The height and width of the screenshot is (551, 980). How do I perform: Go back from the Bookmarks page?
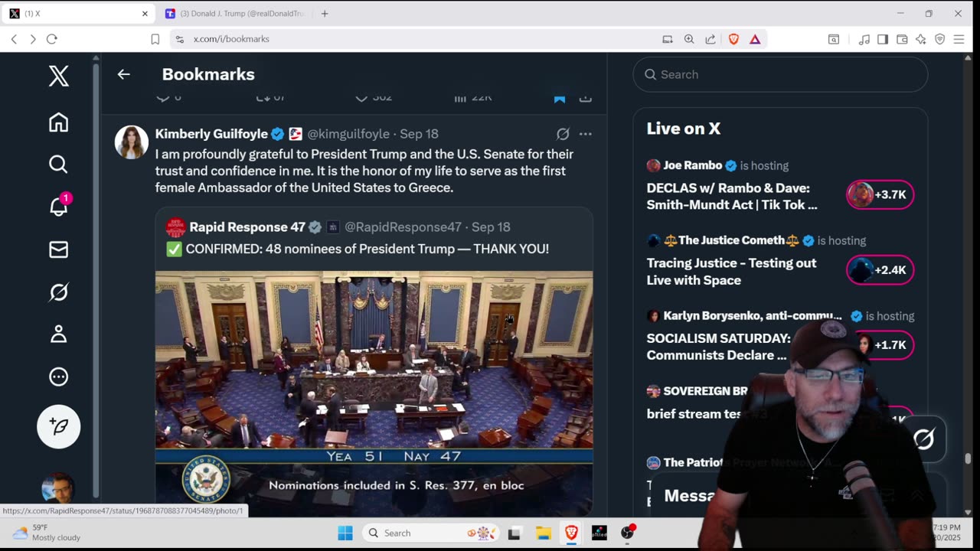[123, 74]
